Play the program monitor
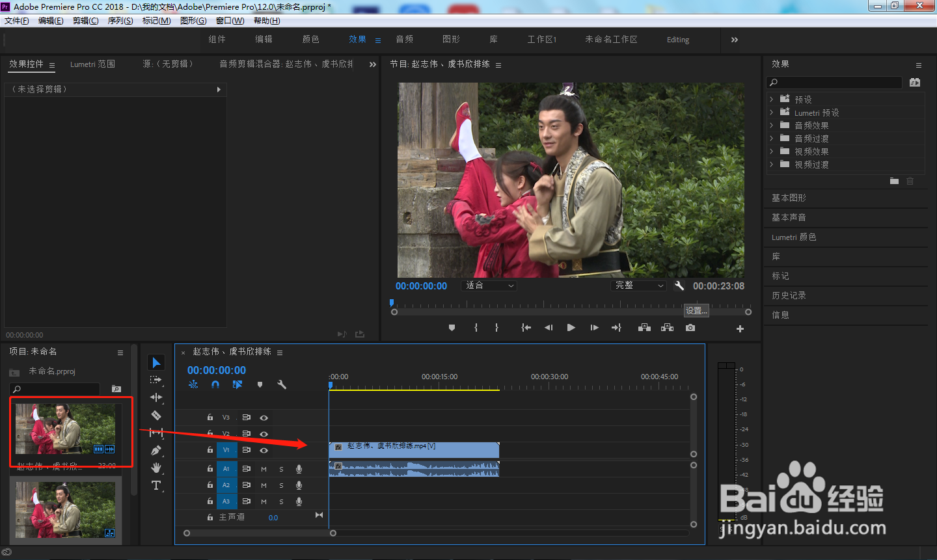This screenshot has width=937, height=560. (x=571, y=328)
